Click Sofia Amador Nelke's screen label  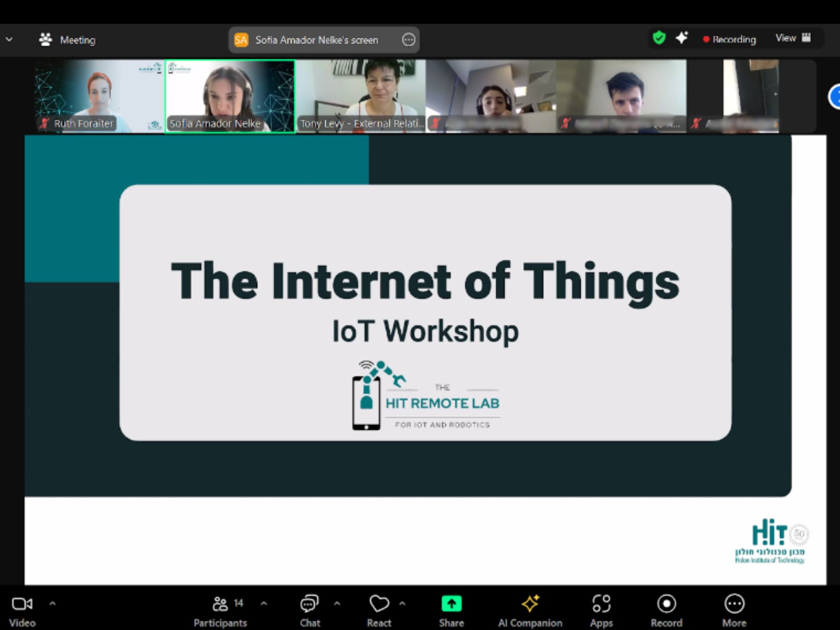coord(317,40)
